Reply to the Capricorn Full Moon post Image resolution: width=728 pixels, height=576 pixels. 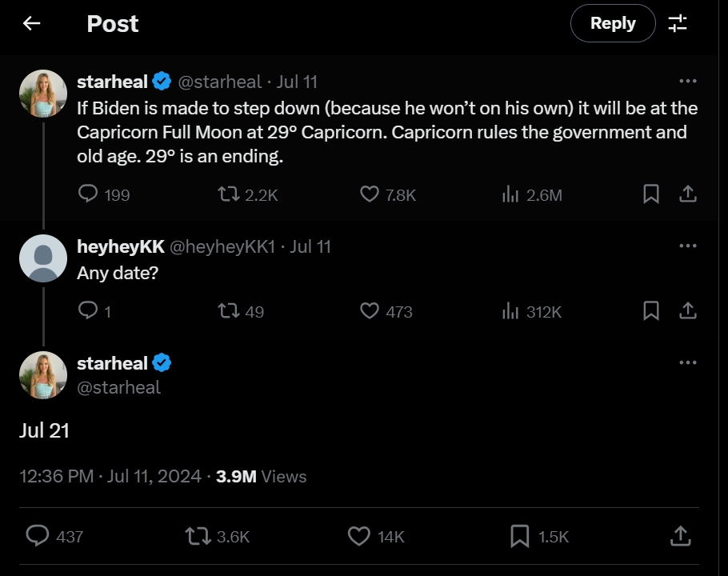pos(88,194)
